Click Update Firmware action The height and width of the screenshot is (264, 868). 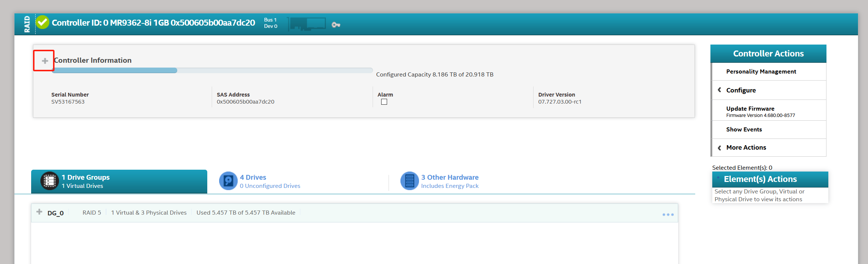pos(750,109)
